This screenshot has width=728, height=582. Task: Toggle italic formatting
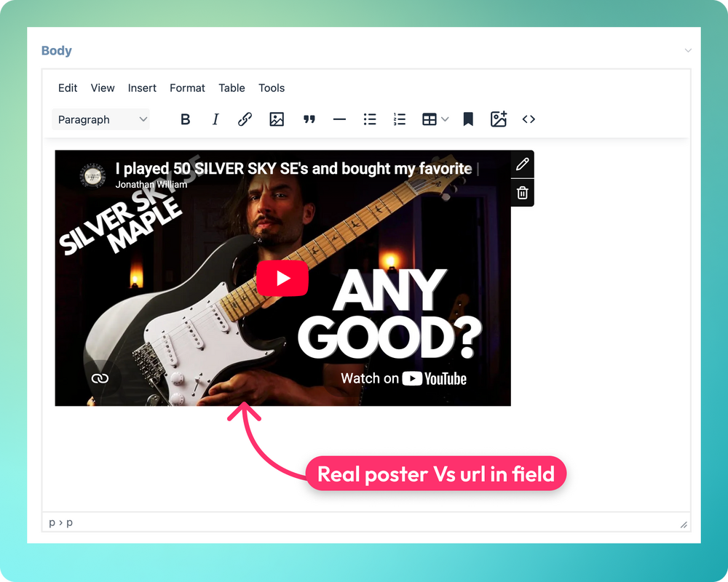[215, 120]
